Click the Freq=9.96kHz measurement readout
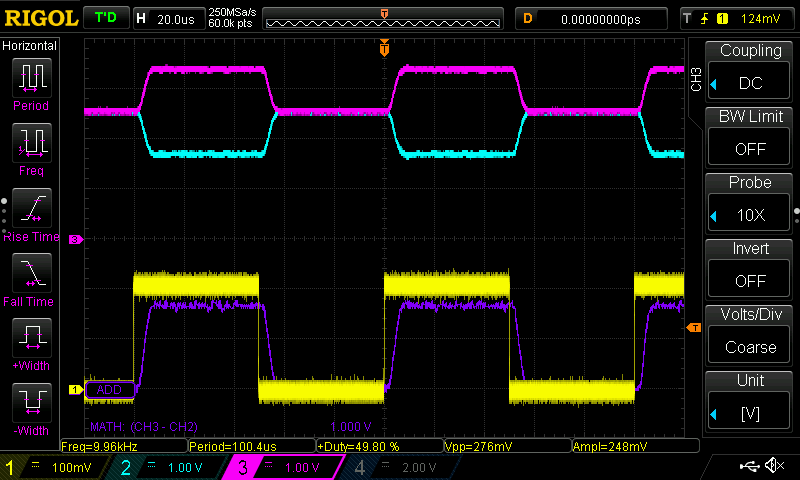 (x=123, y=446)
